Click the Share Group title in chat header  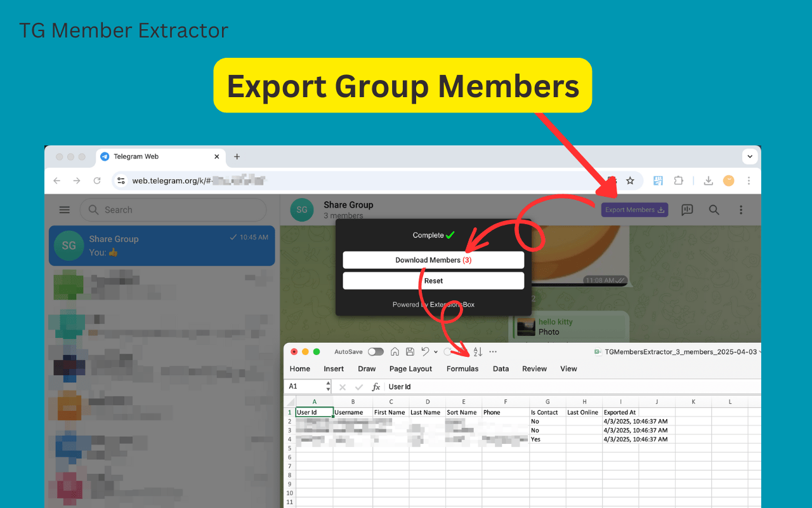(x=348, y=204)
